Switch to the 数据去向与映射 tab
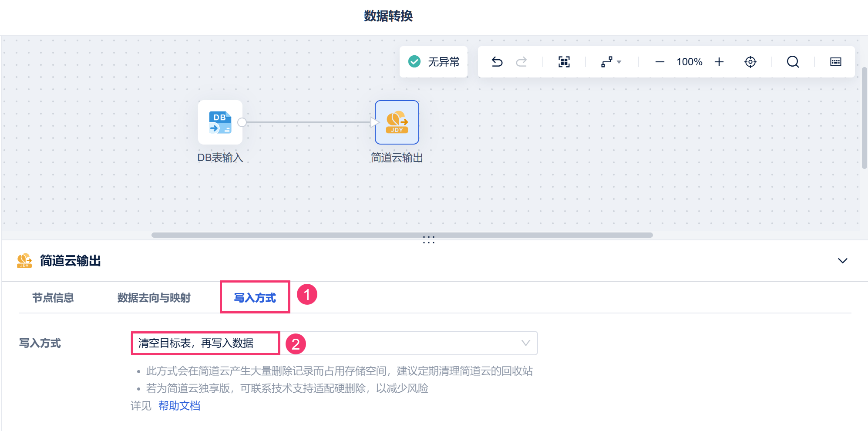The width and height of the screenshot is (868, 431). [154, 298]
